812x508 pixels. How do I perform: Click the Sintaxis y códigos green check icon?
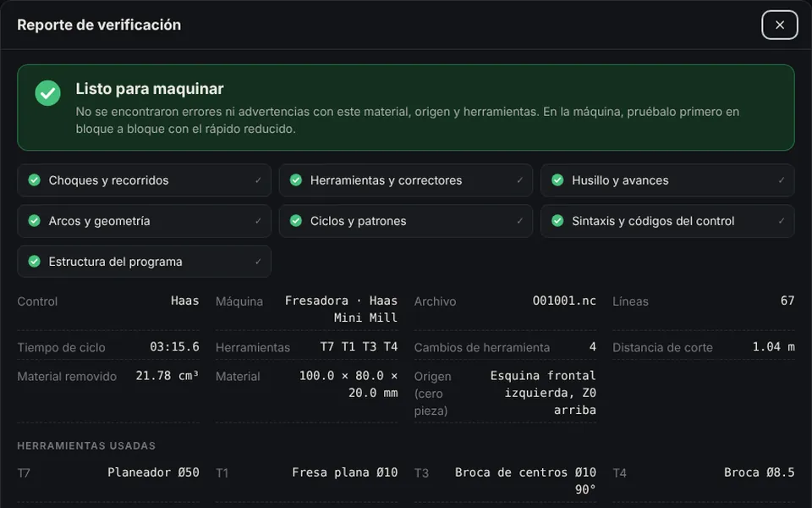click(x=557, y=221)
